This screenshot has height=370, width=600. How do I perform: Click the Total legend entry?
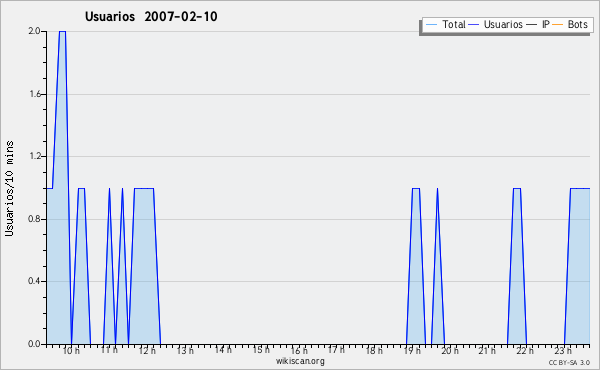click(x=445, y=24)
